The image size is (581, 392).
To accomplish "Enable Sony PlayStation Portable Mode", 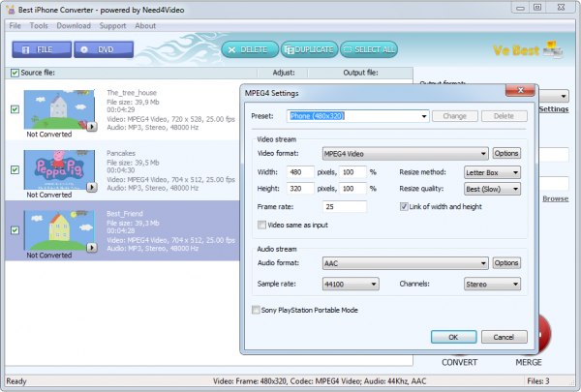I will pyautogui.click(x=256, y=310).
